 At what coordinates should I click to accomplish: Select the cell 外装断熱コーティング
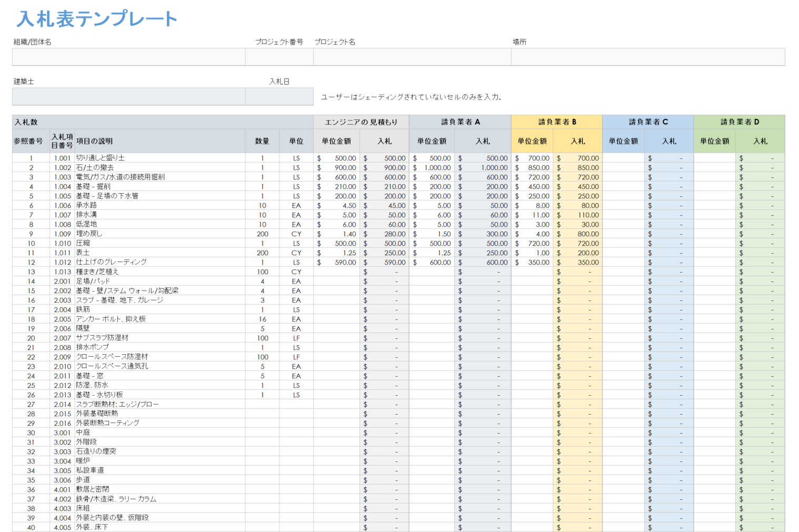[160, 423]
